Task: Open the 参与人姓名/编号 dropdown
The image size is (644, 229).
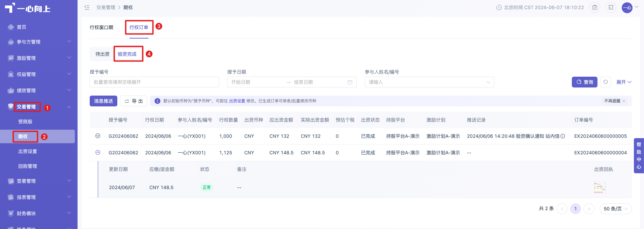Action: point(429,82)
